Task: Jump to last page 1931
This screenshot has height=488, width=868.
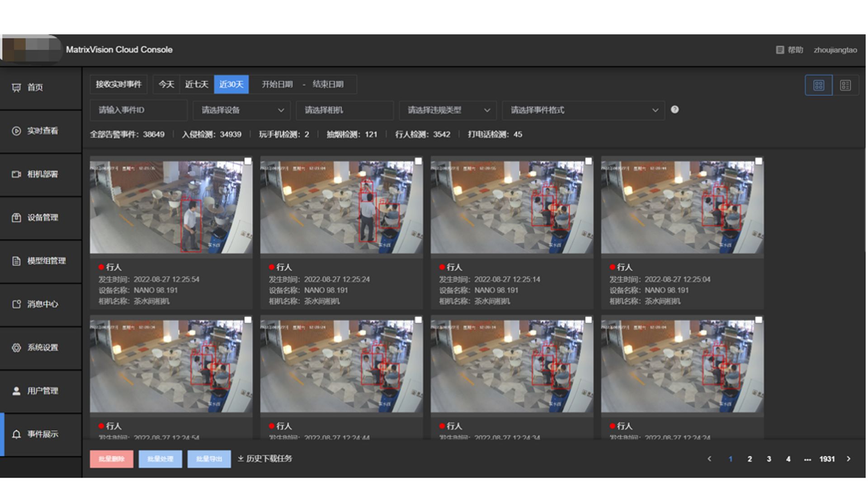Action: click(x=827, y=459)
